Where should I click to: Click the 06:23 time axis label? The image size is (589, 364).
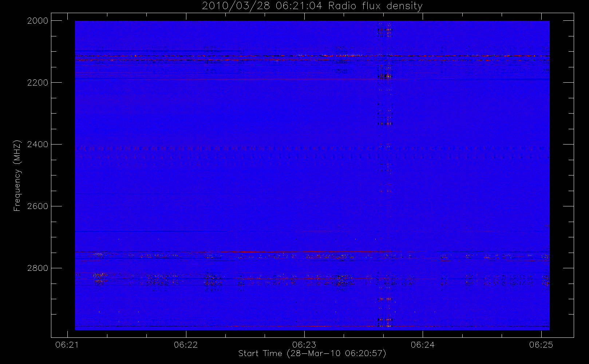(304, 345)
